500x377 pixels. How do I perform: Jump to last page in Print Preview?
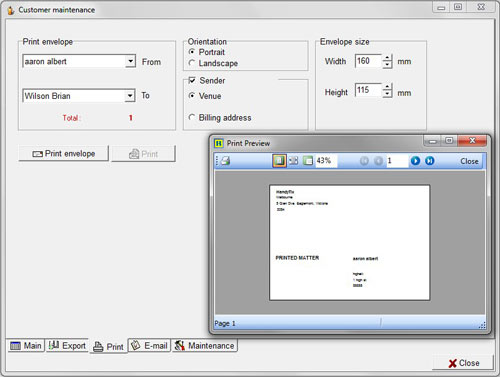click(430, 161)
